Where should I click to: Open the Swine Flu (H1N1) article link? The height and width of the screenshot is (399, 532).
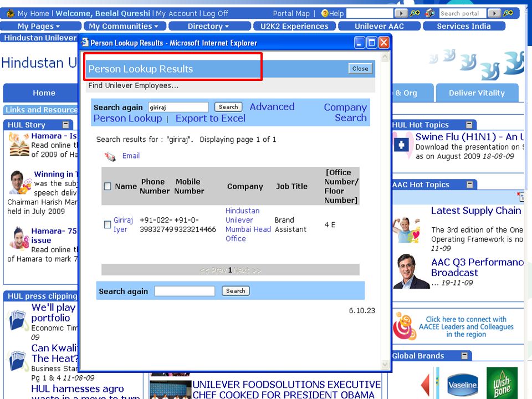(x=469, y=137)
